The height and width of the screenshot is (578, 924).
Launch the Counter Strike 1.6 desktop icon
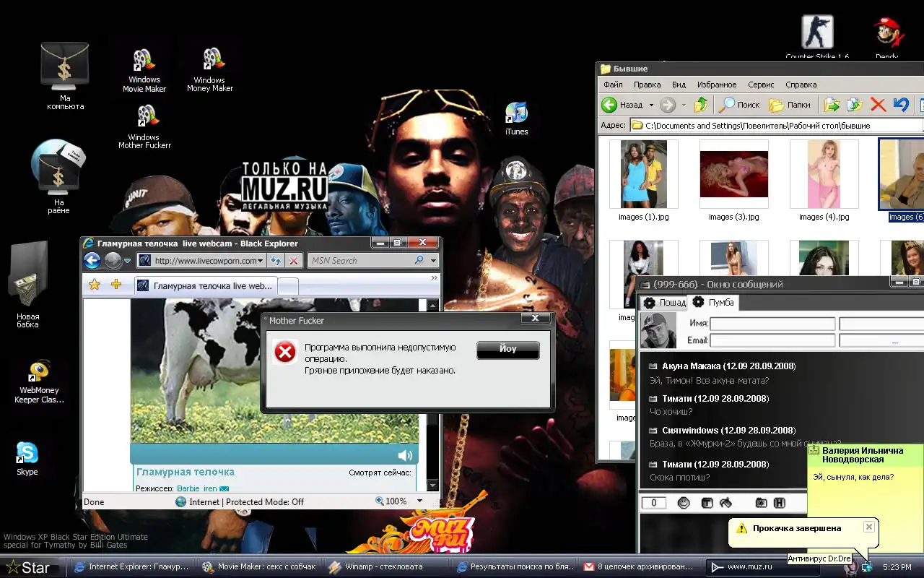click(817, 34)
